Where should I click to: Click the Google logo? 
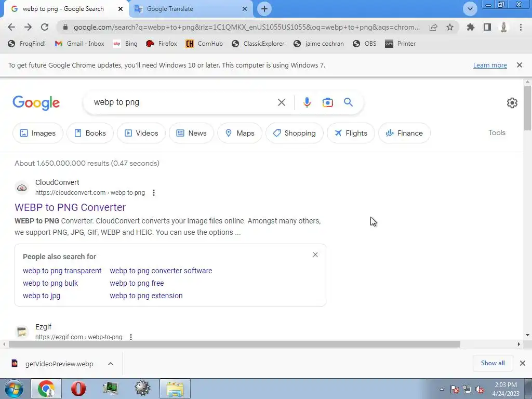point(36,103)
